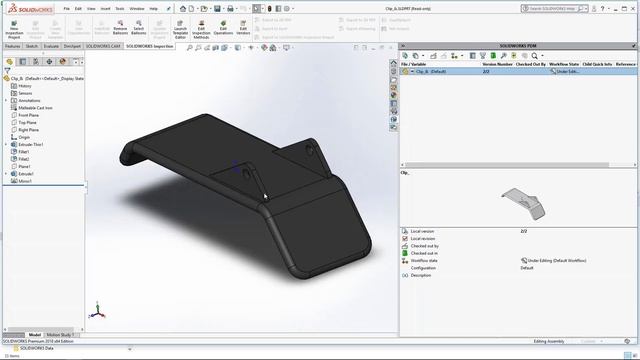Click Version Number column header

(497, 64)
